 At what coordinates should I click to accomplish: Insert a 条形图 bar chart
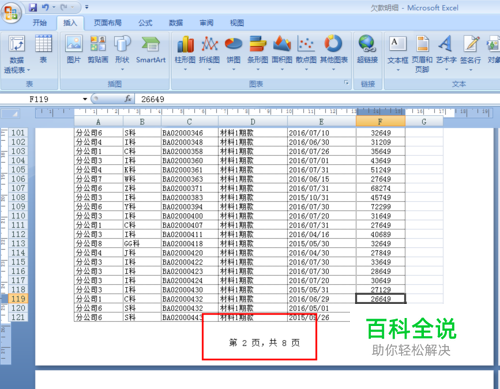[258, 53]
